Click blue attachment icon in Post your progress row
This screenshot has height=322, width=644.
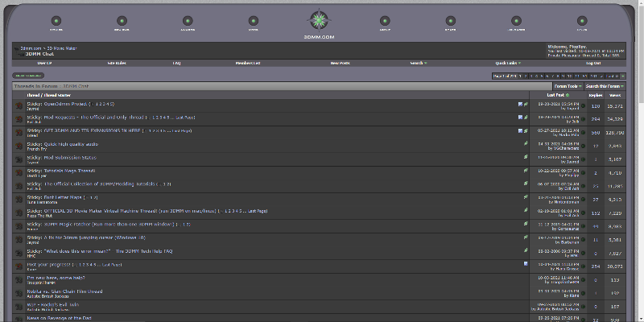(x=526, y=264)
